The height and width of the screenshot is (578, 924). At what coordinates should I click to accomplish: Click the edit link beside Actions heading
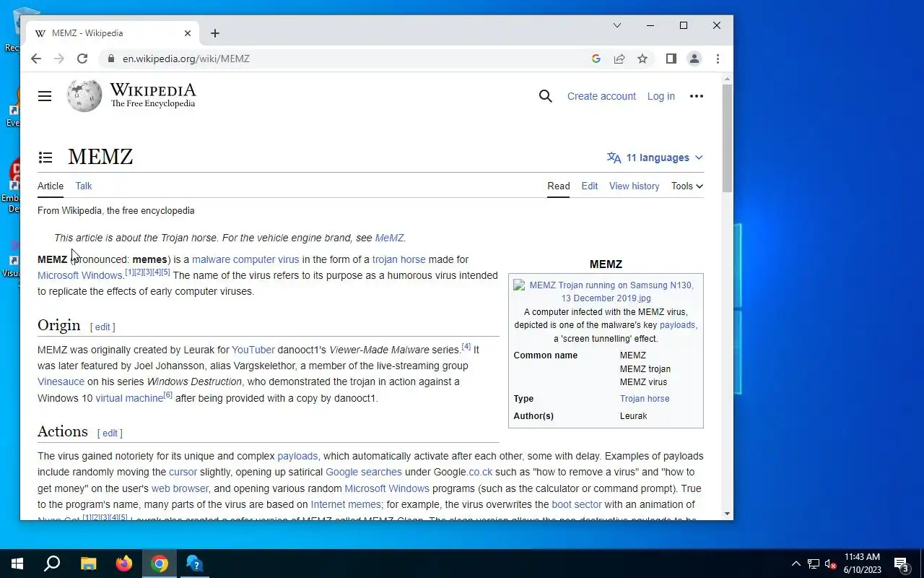[110, 433]
